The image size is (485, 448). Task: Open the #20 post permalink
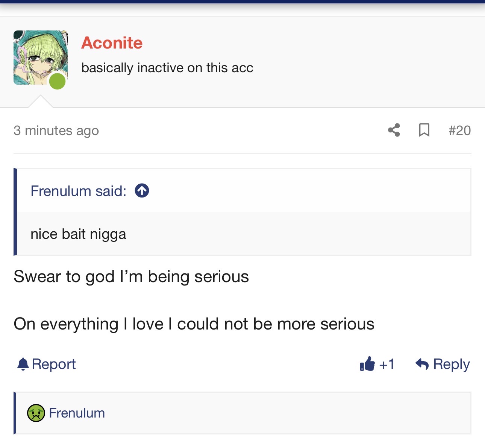click(x=459, y=131)
